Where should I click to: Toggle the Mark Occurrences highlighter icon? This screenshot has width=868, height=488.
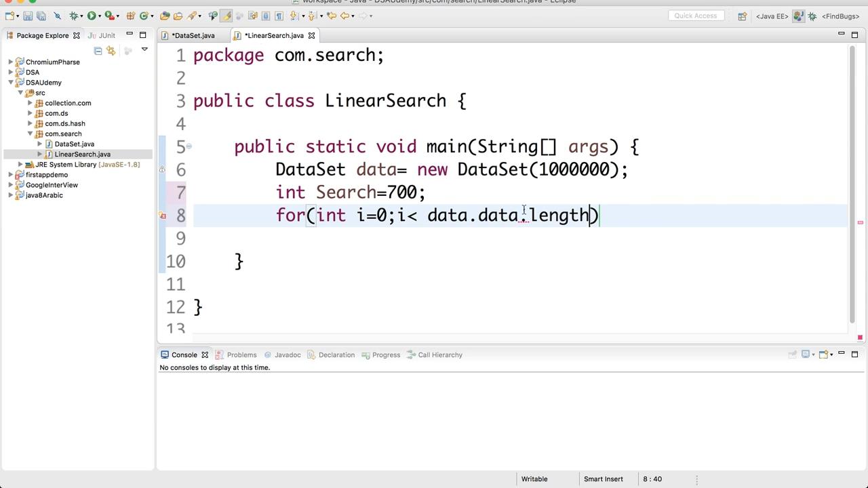click(226, 16)
